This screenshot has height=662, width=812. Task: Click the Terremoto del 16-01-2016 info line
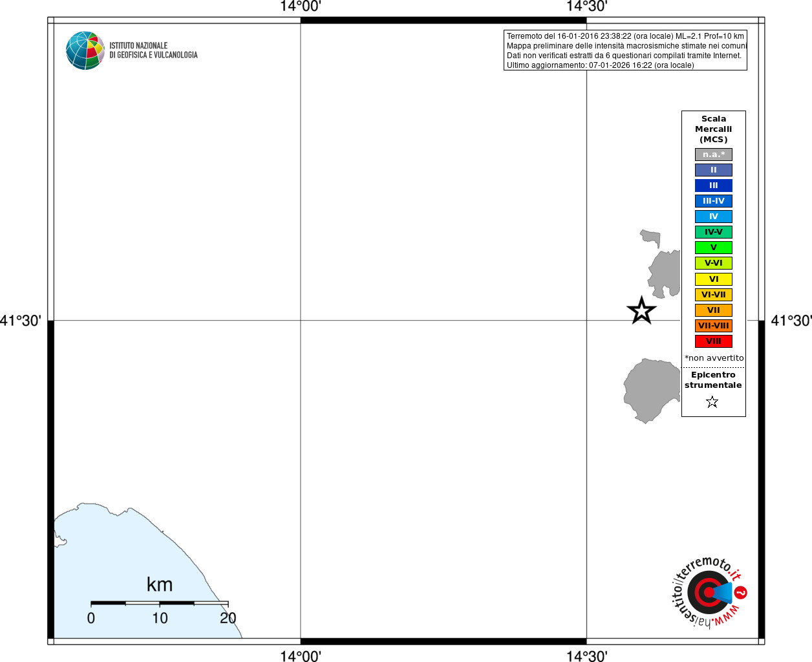tap(625, 36)
